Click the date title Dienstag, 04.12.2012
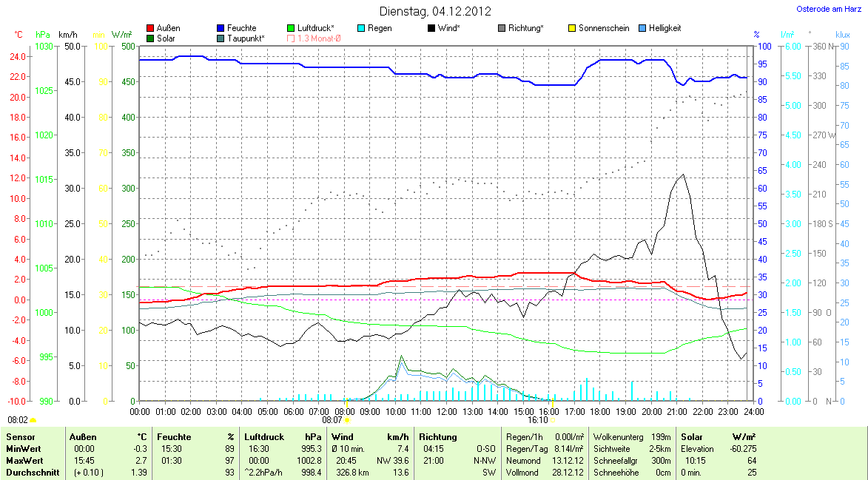 tap(434, 11)
